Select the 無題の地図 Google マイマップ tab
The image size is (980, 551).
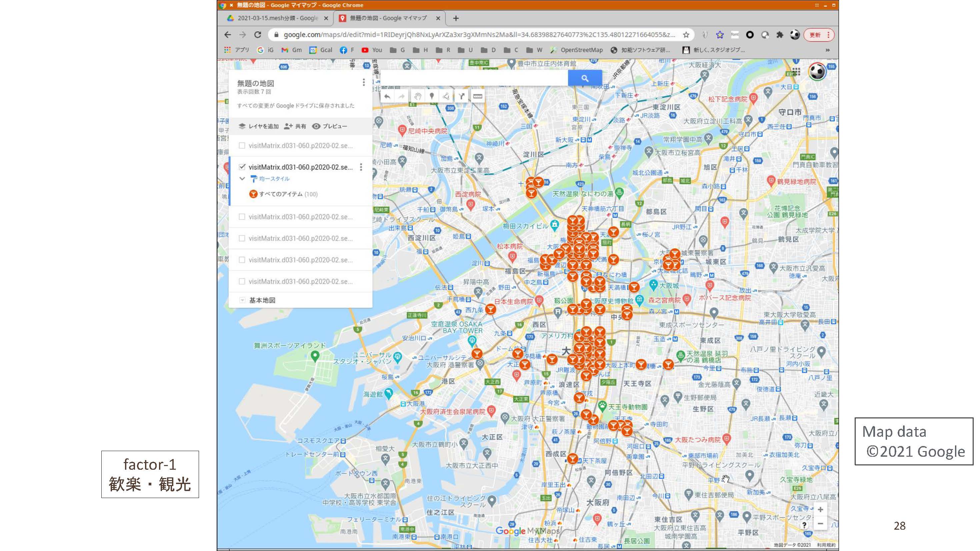coord(388,18)
